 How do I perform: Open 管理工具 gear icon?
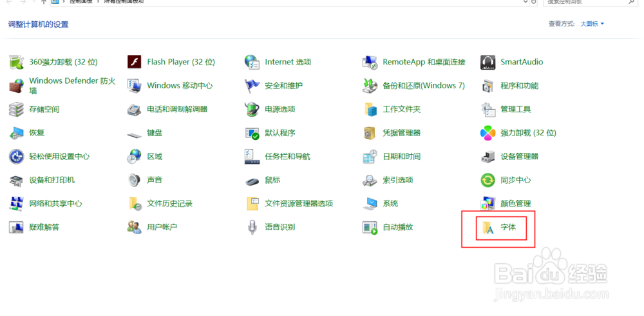(488, 109)
